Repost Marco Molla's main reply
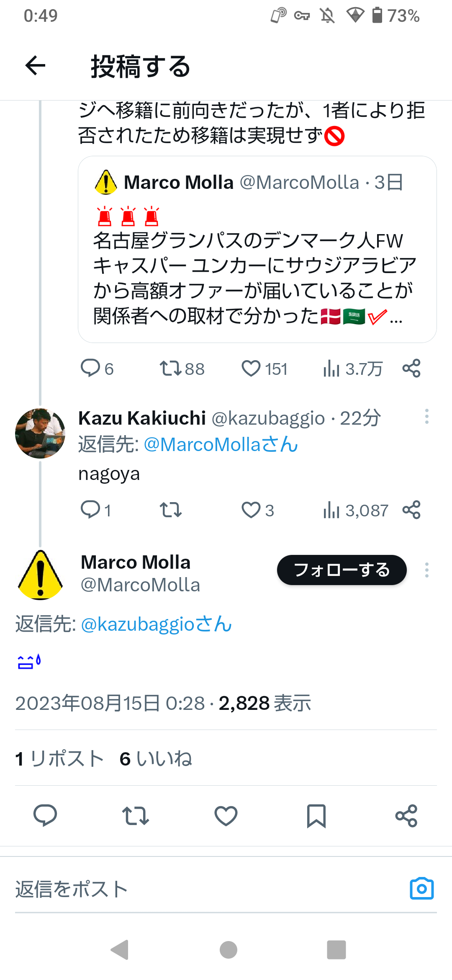The height and width of the screenshot is (980, 452). [x=135, y=815]
